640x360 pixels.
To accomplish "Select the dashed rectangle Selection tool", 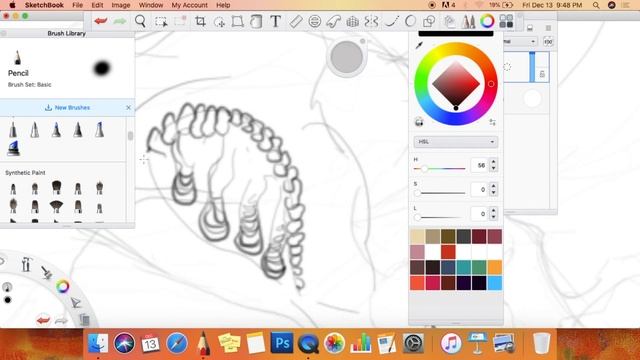I will click(x=161, y=22).
